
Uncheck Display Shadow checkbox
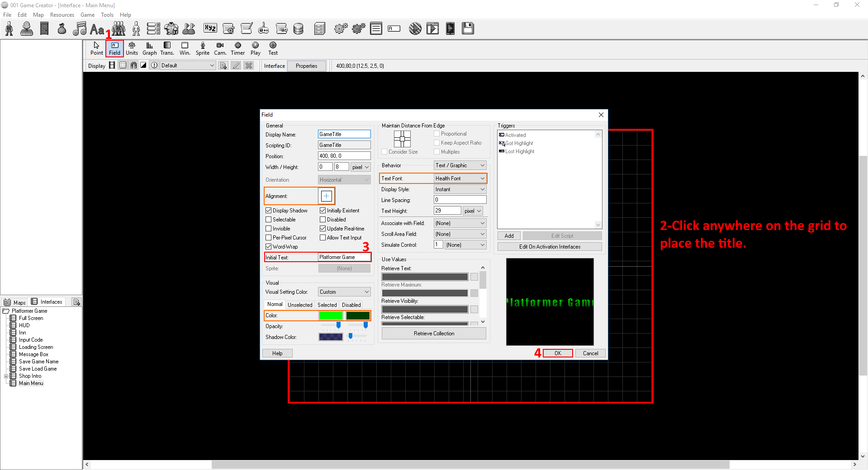click(x=268, y=211)
